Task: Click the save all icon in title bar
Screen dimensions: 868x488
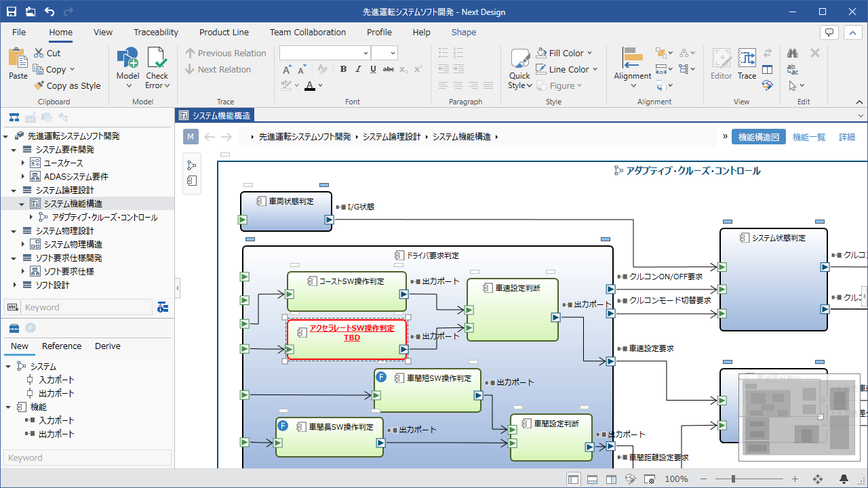Action: click(31, 12)
